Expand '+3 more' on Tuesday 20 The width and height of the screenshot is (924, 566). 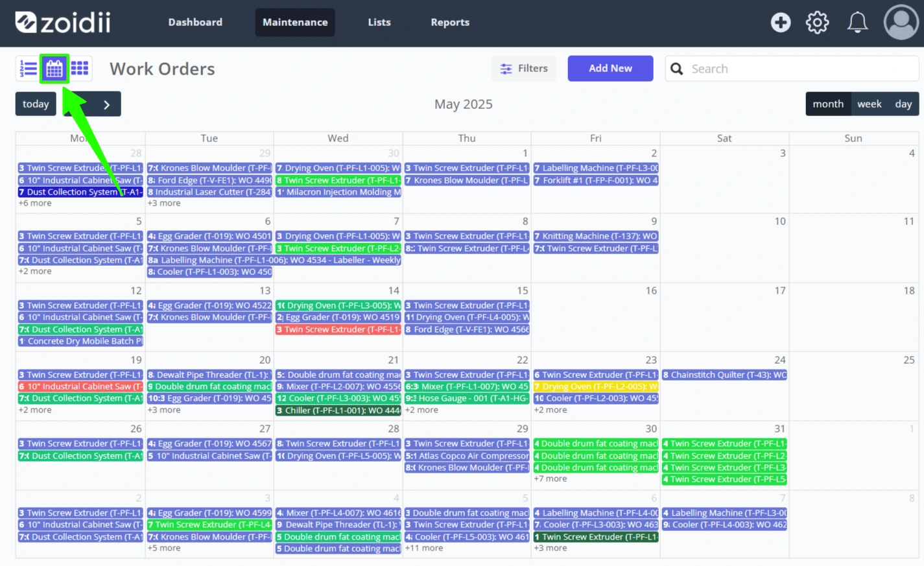tap(164, 410)
